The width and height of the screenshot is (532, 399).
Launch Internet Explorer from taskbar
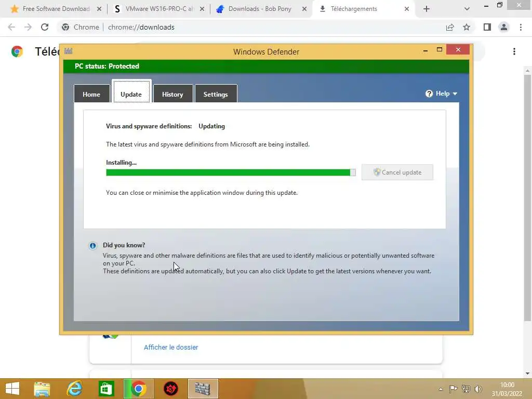click(74, 389)
